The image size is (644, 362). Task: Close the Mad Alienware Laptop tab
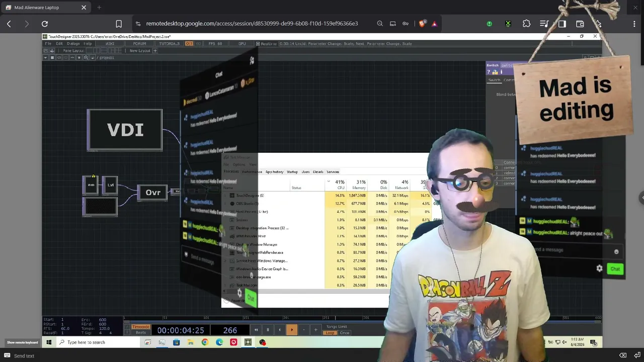tap(84, 8)
